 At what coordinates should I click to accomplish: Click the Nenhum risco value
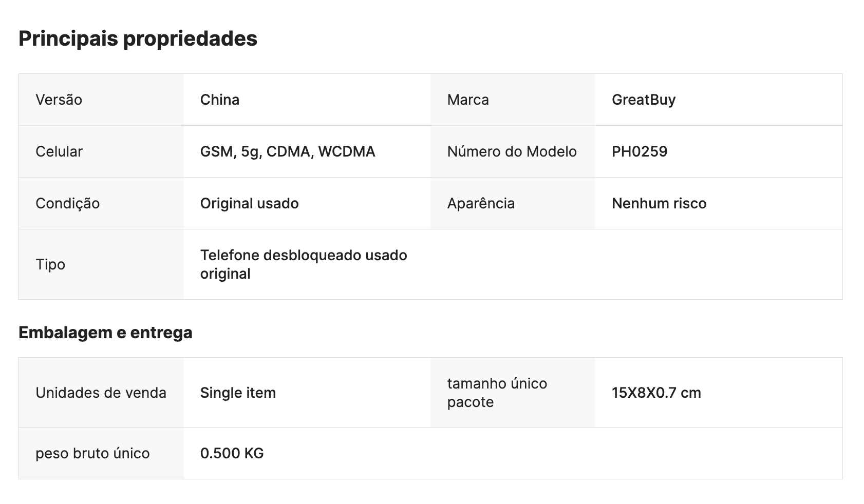click(x=659, y=203)
